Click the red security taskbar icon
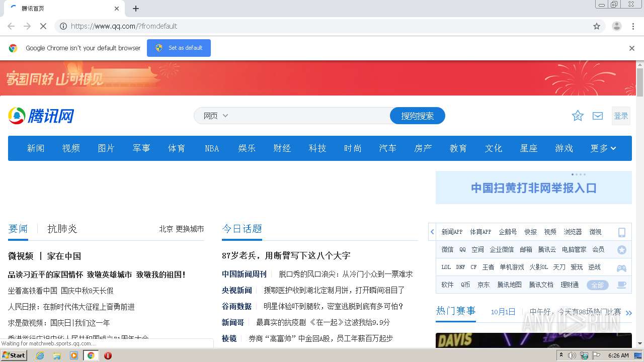The image size is (644, 362). [108, 355]
